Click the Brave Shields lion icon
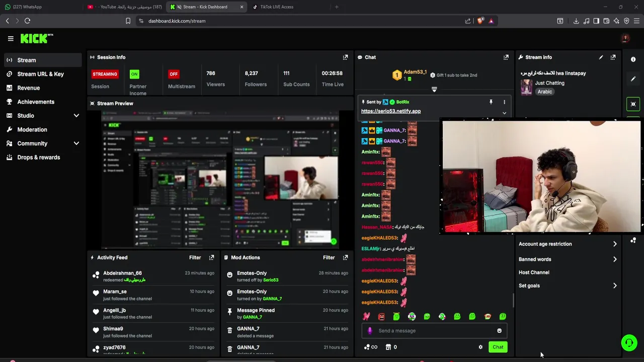This screenshot has height=362, width=644. tap(480, 21)
